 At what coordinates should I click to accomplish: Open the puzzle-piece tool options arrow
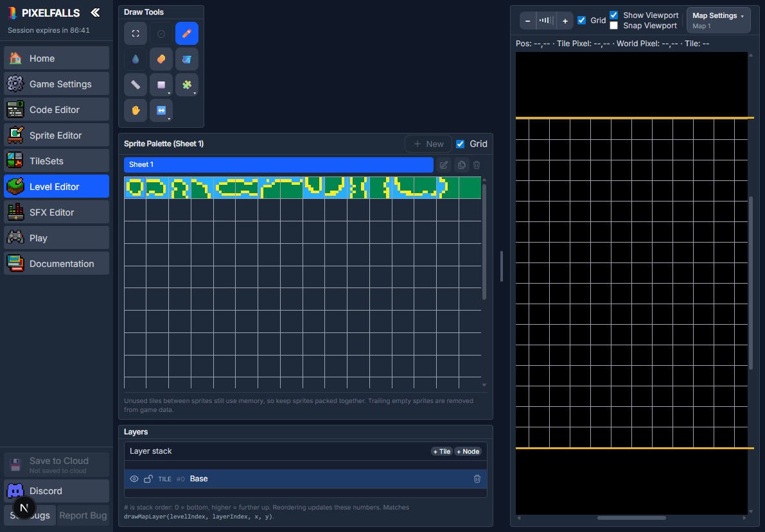point(195,93)
